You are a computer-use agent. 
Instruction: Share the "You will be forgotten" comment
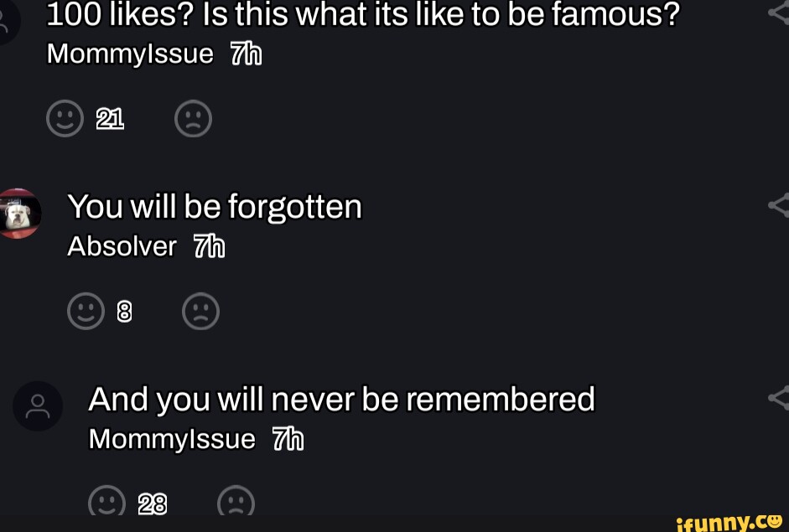pos(779,204)
